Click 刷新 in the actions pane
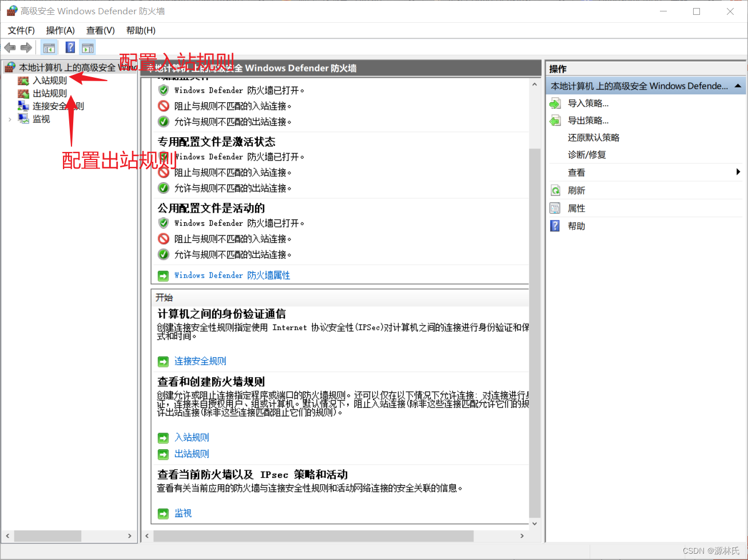Image resolution: width=748 pixels, height=560 pixels. [576, 190]
